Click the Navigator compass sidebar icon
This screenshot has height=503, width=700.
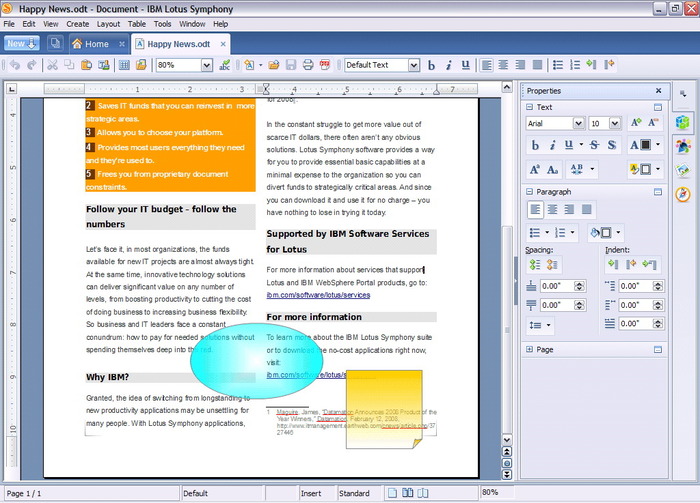pos(683,193)
